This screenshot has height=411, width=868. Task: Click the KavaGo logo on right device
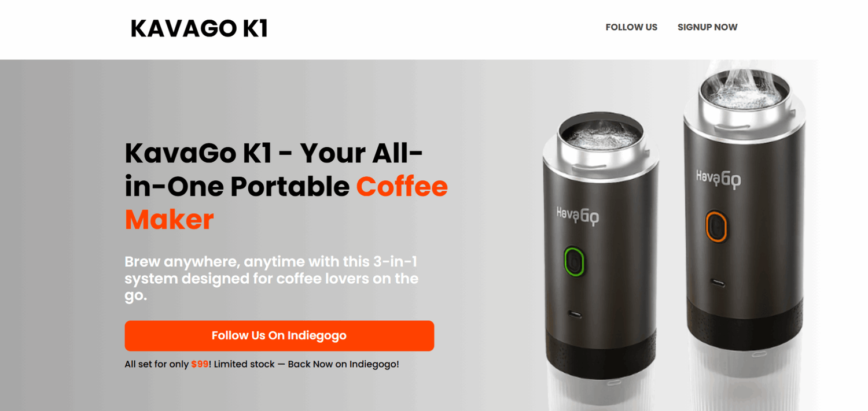point(718,177)
